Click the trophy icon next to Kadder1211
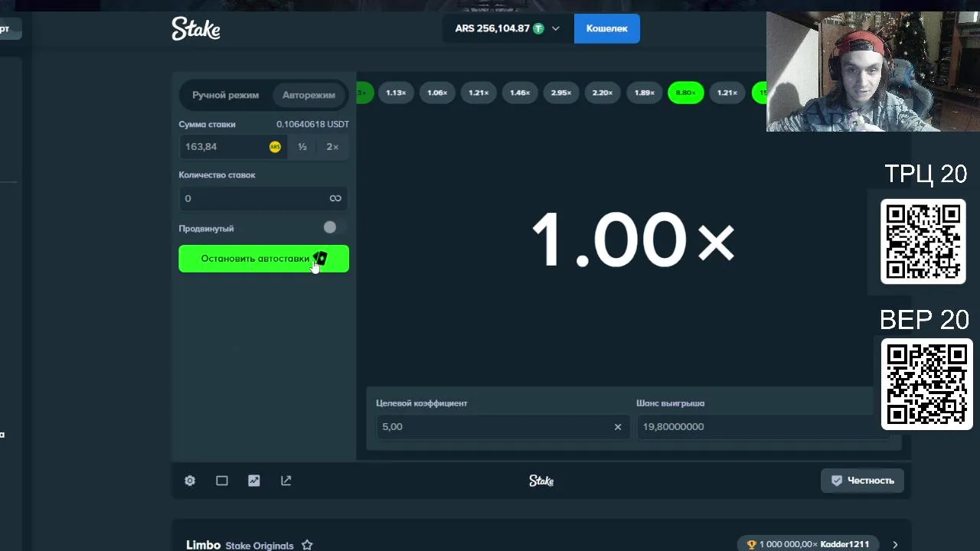Image resolution: width=980 pixels, height=551 pixels. [752, 544]
